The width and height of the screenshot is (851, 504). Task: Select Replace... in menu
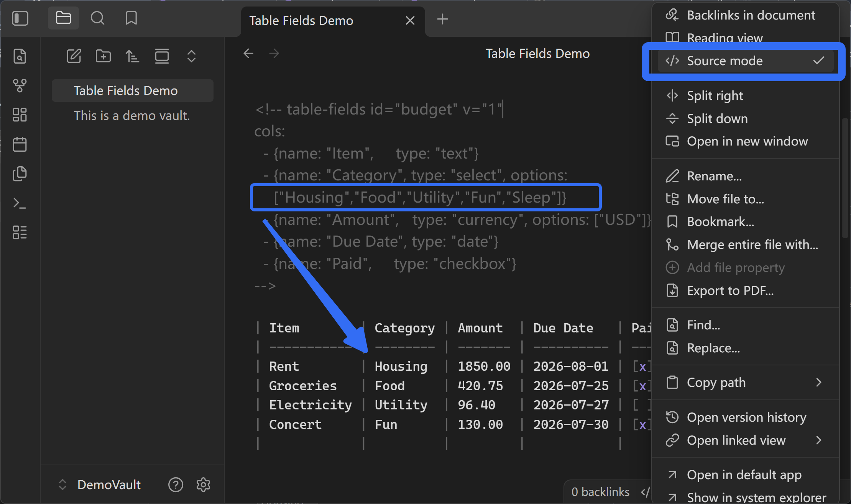tap(745, 348)
